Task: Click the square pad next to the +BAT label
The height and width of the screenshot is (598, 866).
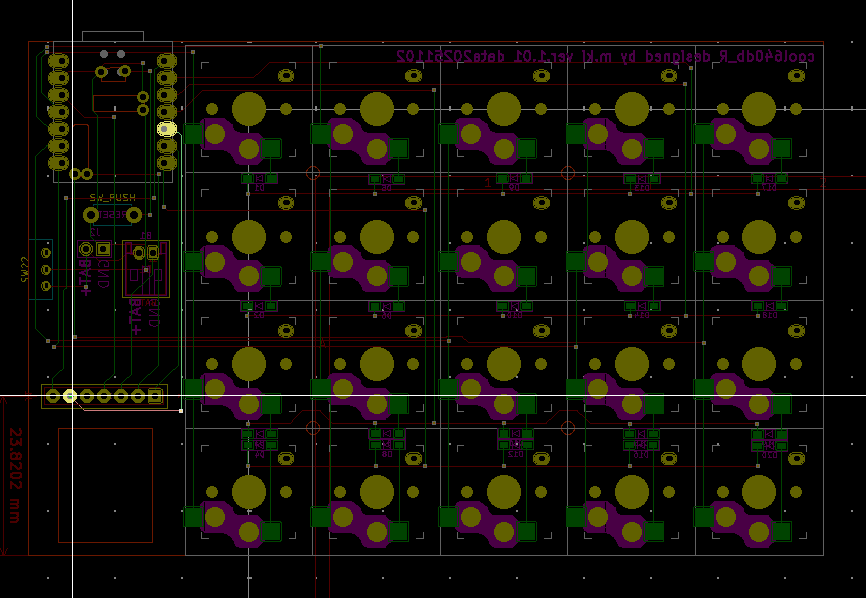Action: 103,249
